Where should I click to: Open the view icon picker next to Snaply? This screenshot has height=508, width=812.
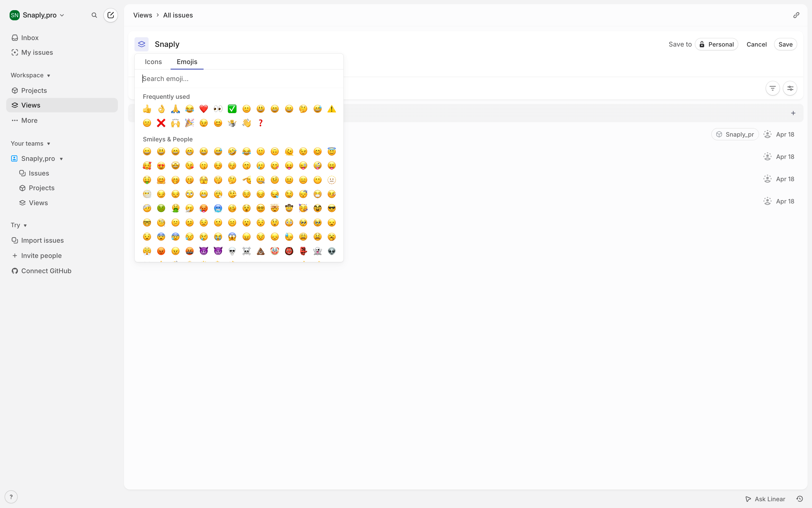point(142,44)
